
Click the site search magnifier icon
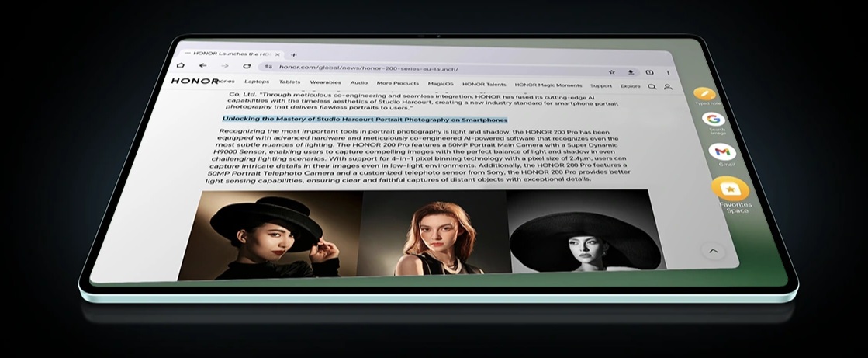tap(652, 86)
